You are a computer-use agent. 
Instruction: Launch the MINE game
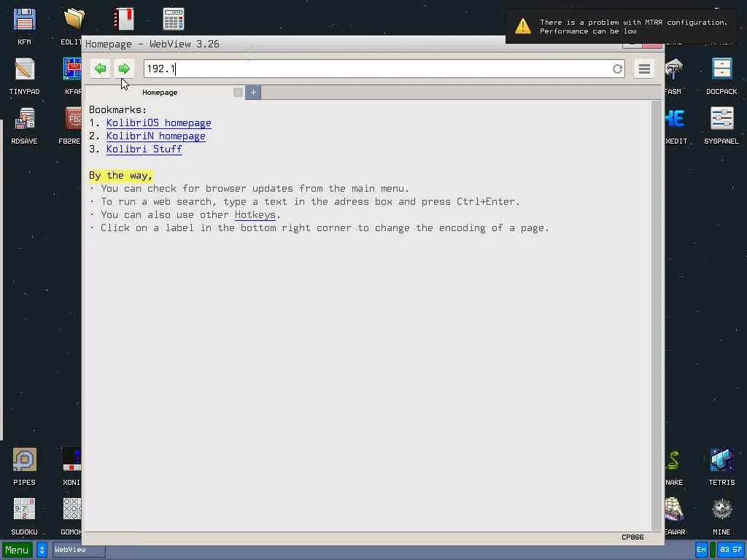click(x=721, y=516)
